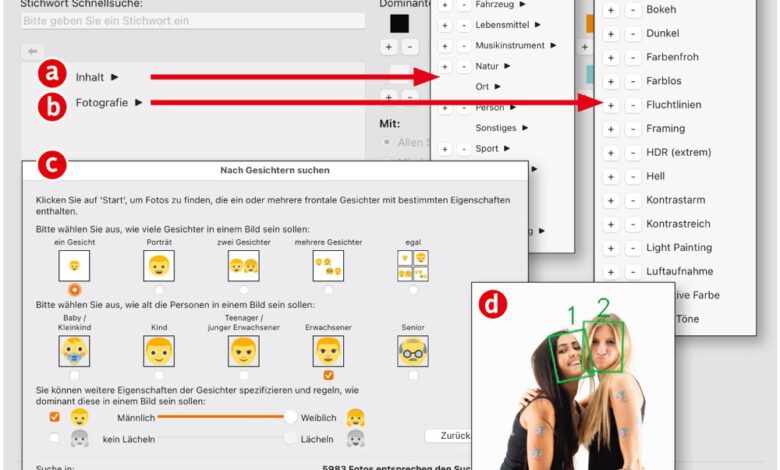Toggle the gender slider checkbox beside Männlich
Screen dimensions: 780x470
coord(55,417)
